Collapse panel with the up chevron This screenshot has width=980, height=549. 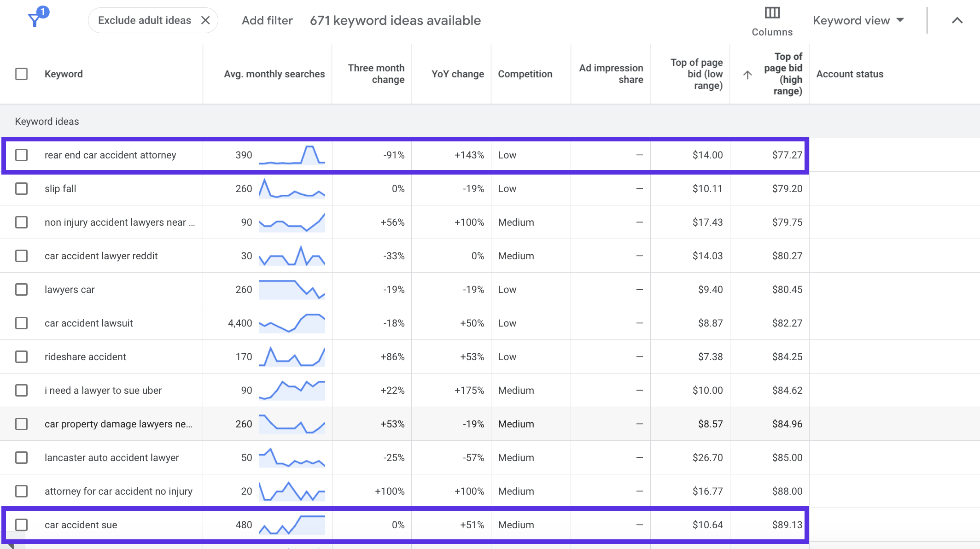pos(957,20)
